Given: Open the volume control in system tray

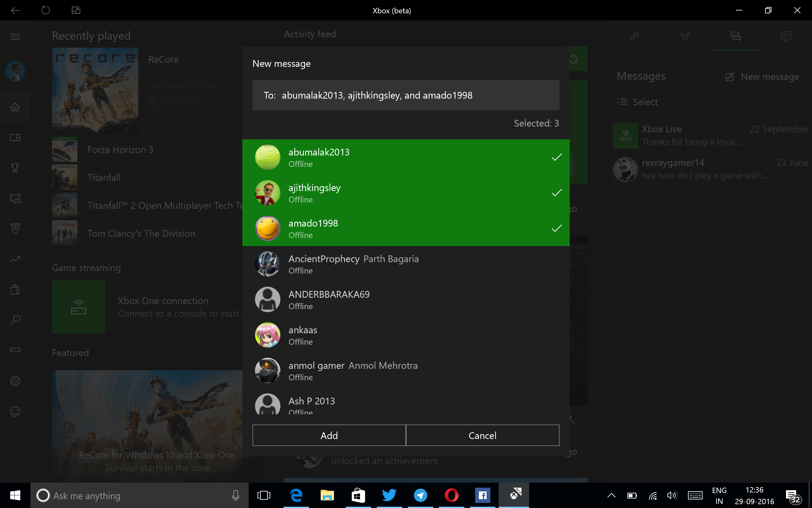Looking at the screenshot, I should pos(672,495).
